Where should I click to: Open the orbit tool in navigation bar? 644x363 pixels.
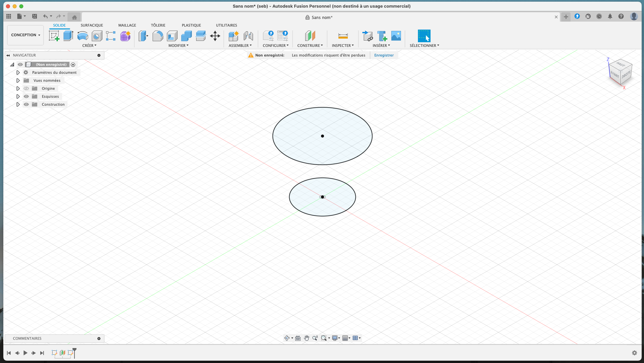[x=287, y=338]
